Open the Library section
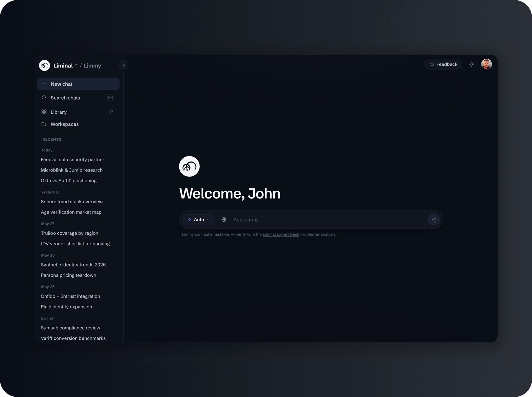 click(x=78, y=112)
